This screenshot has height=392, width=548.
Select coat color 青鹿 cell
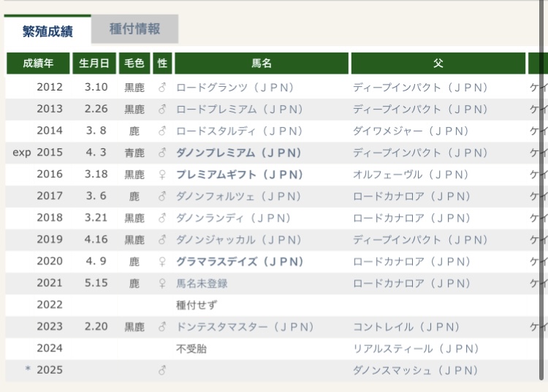click(x=134, y=153)
